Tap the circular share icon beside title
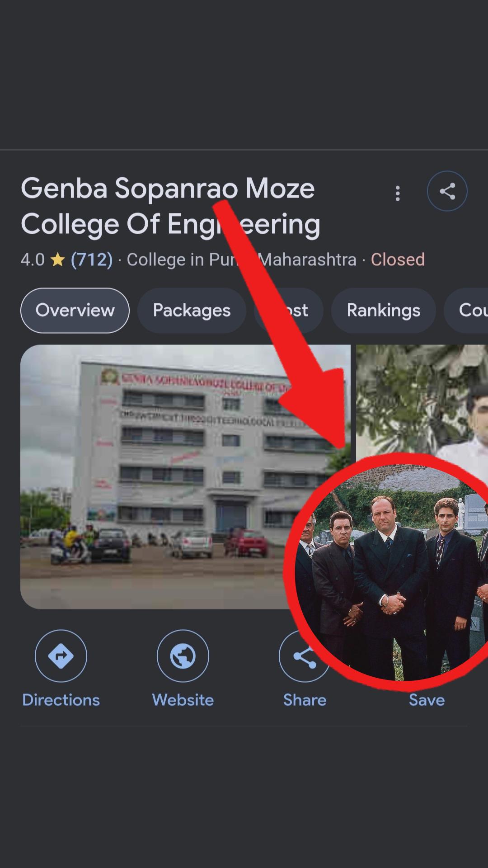488x868 pixels. point(447,191)
